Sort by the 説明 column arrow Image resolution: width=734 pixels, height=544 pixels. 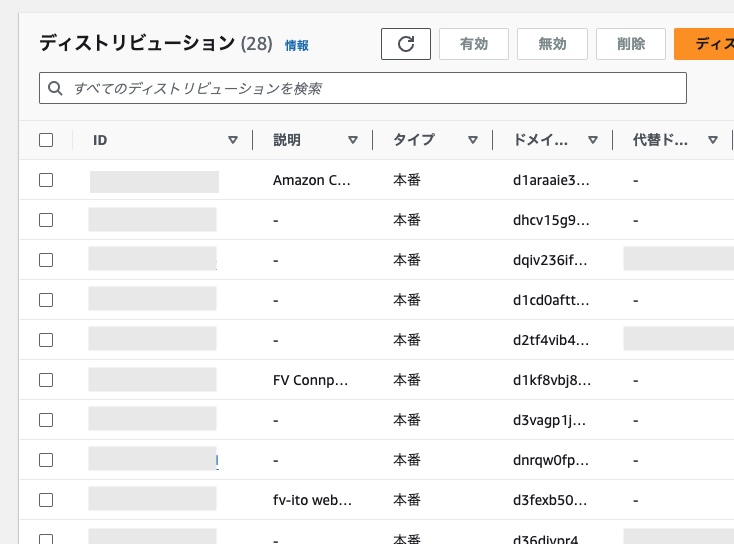click(x=353, y=140)
